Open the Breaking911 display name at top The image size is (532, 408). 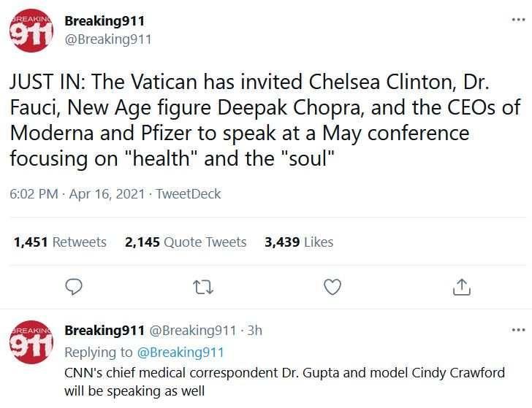[x=104, y=21]
